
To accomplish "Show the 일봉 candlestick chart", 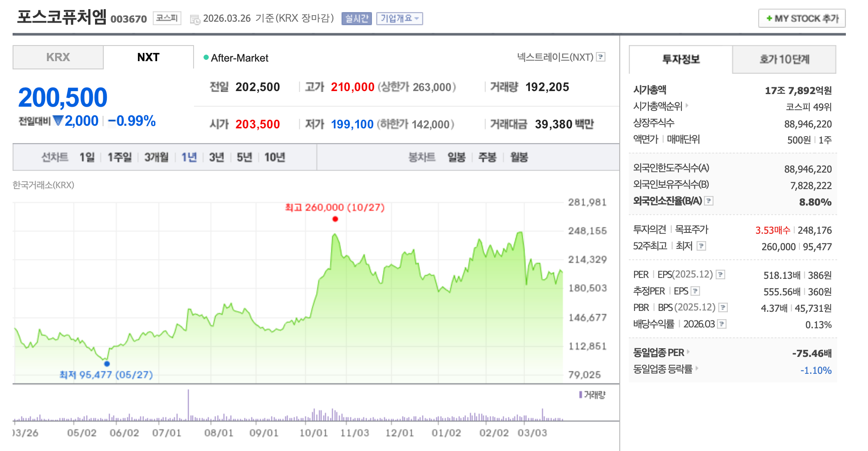I will pos(457,157).
